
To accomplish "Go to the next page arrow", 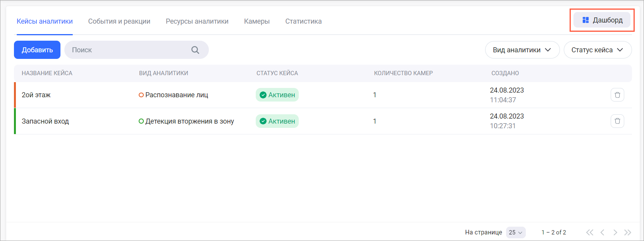I will (x=615, y=232).
